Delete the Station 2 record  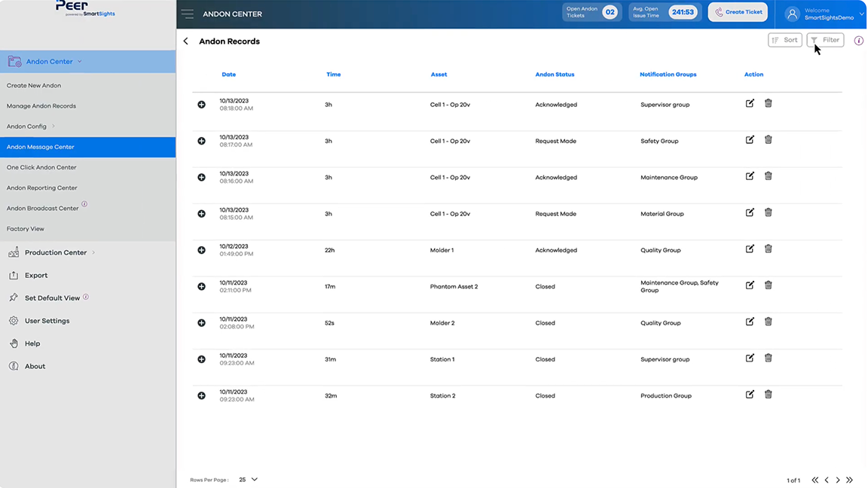(769, 395)
